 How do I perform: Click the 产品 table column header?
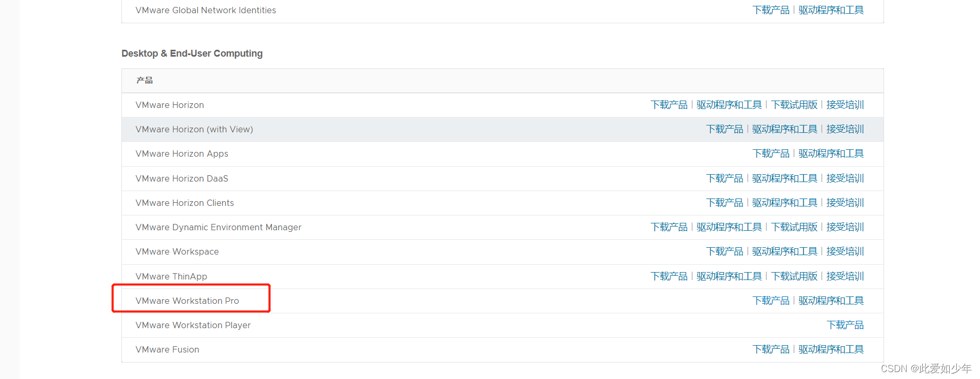coord(144,80)
